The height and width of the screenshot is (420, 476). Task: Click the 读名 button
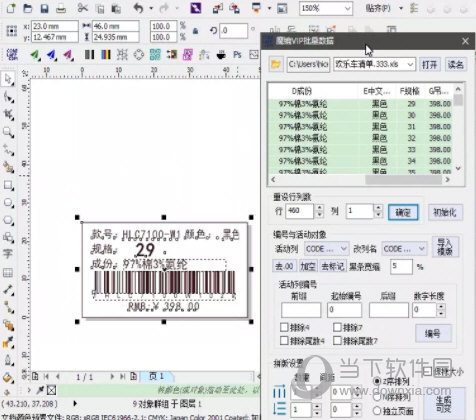click(x=455, y=64)
